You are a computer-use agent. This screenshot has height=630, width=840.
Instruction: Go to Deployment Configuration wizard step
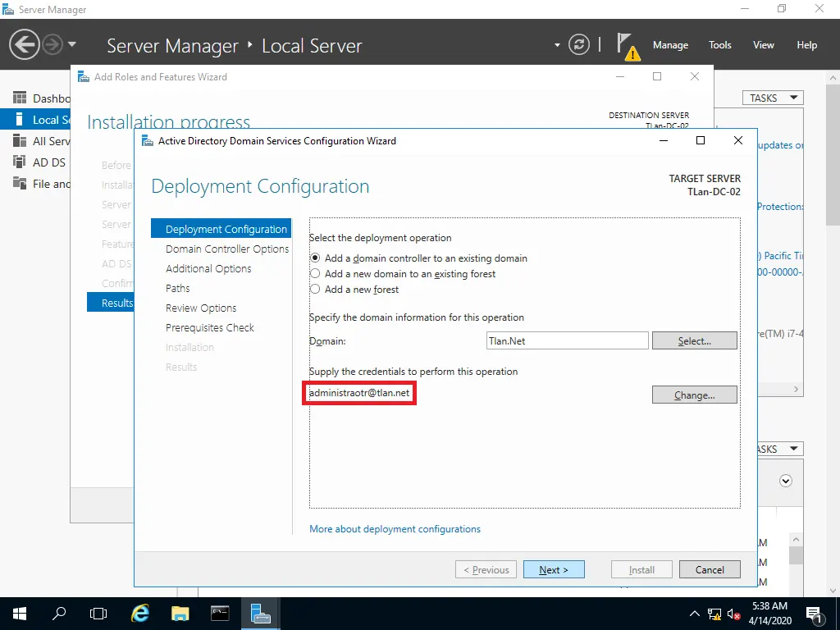click(221, 229)
